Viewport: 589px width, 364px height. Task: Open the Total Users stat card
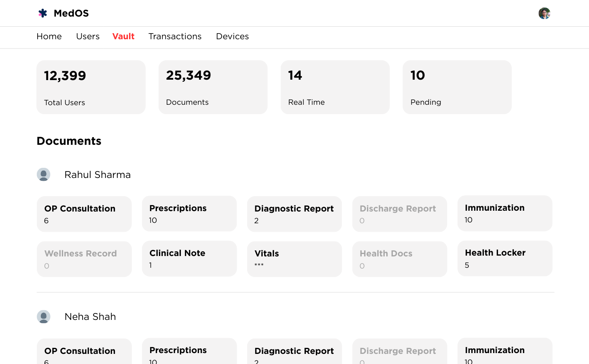[x=91, y=87]
